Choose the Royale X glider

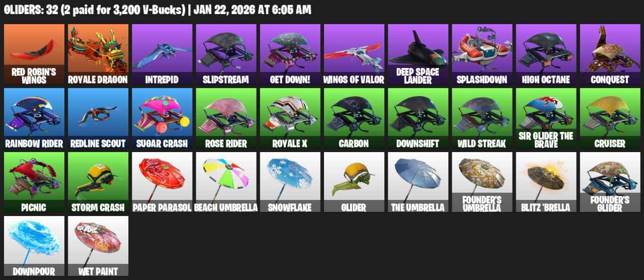290,118
